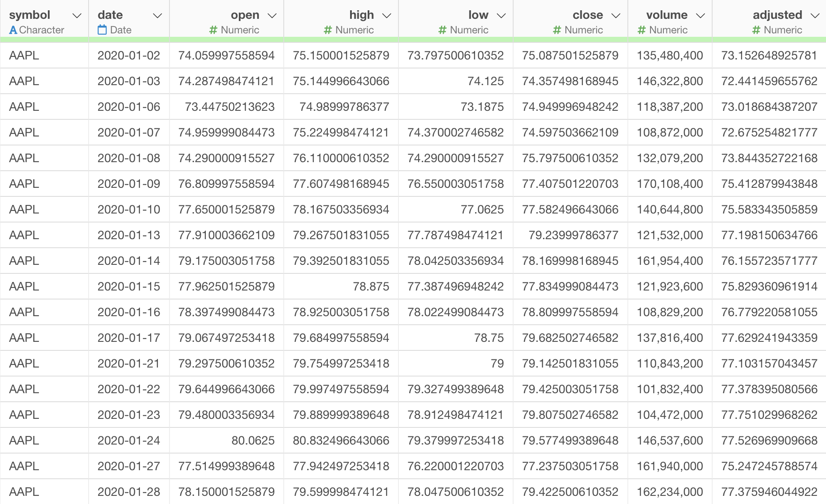Viewport: 826px width, 504px height.
Task: Click volume value 170,108,400
Action: [670, 184]
